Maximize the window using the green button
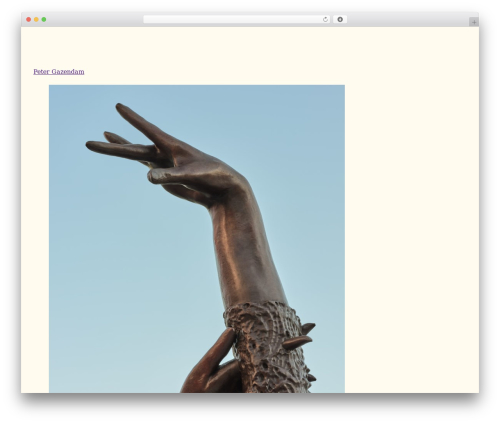This screenshot has width=500, height=423. [x=44, y=20]
